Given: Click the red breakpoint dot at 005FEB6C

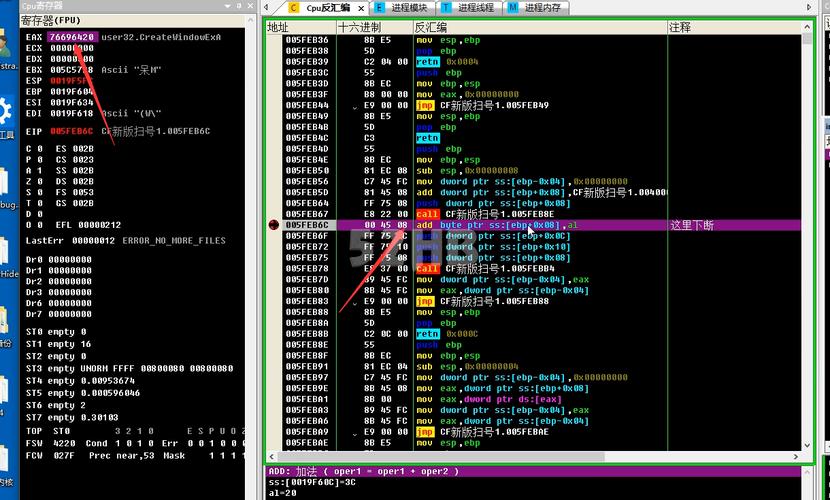Looking at the screenshot, I should point(274,226).
